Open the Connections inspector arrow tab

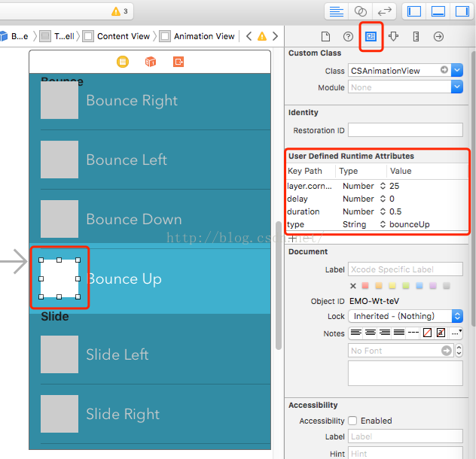[438, 37]
